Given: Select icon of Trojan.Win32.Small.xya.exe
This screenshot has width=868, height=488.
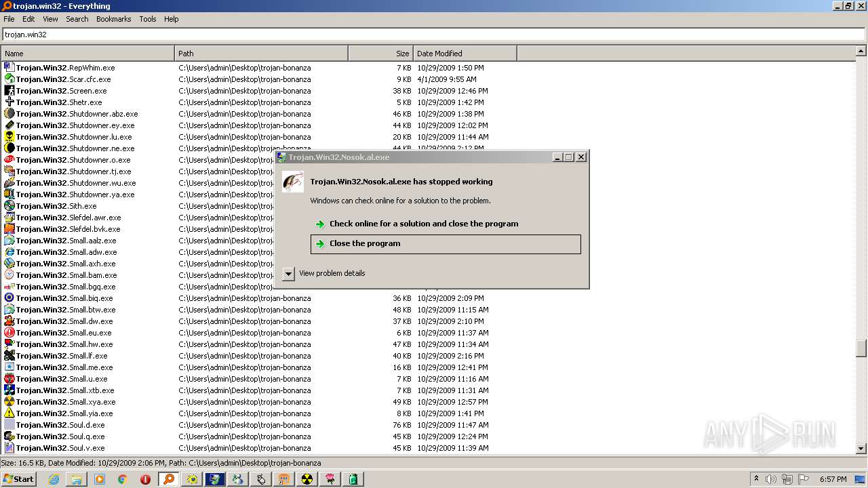Looking at the screenshot, I should tap(9, 402).
